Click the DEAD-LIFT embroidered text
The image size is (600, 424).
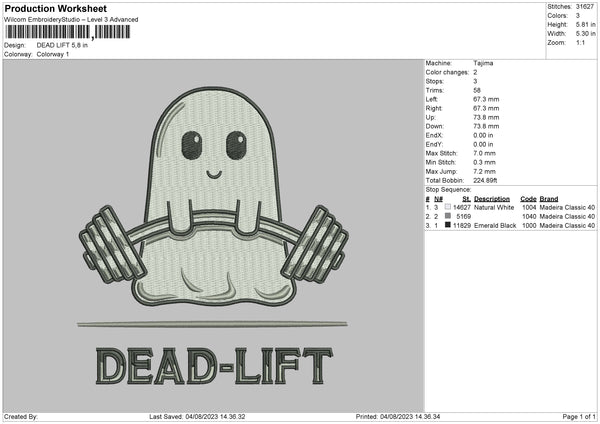(x=214, y=367)
